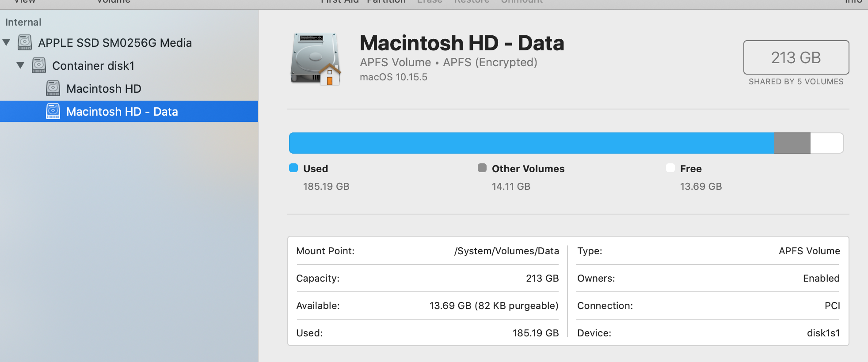Click the PCI connection value
The width and height of the screenshot is (868, 362).
pos(832,305)
